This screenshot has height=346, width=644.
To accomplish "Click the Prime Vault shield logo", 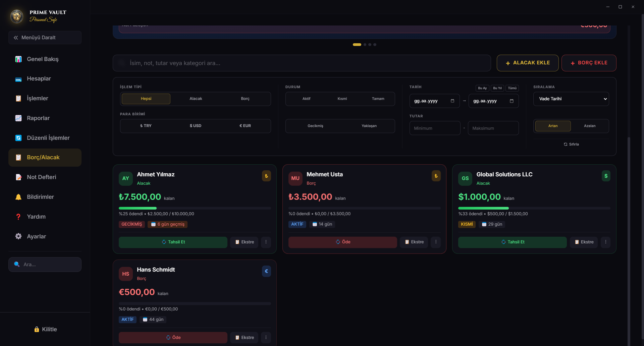I will click(x=17, y=16).
